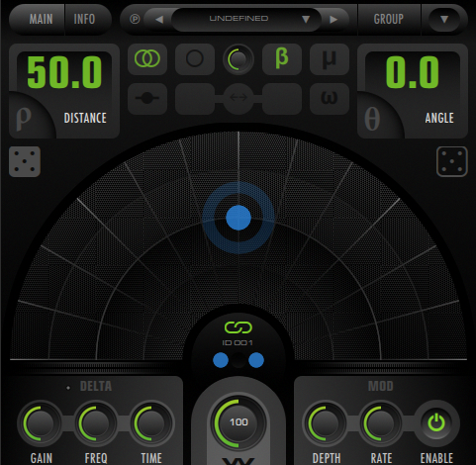This screenshot has height=465, width=476.
Task: Click the DELTA section label
Action: click(x=96, y=386)
